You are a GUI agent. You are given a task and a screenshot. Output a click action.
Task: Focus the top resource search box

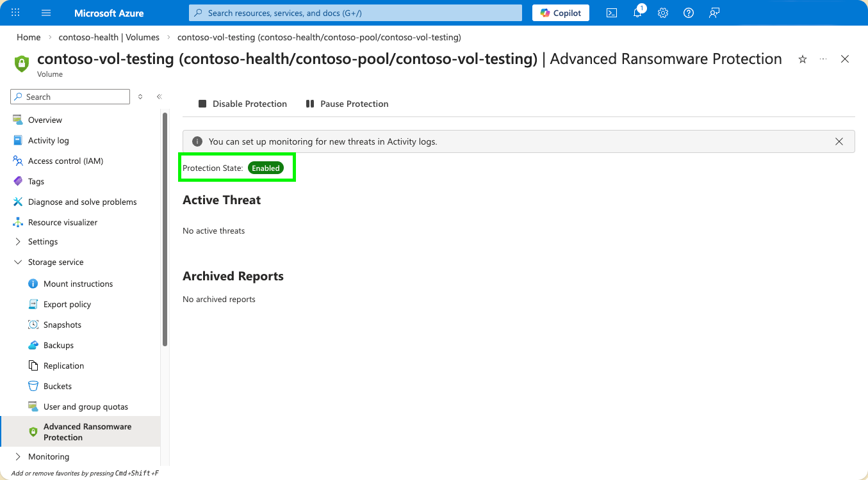pos(356,13)
